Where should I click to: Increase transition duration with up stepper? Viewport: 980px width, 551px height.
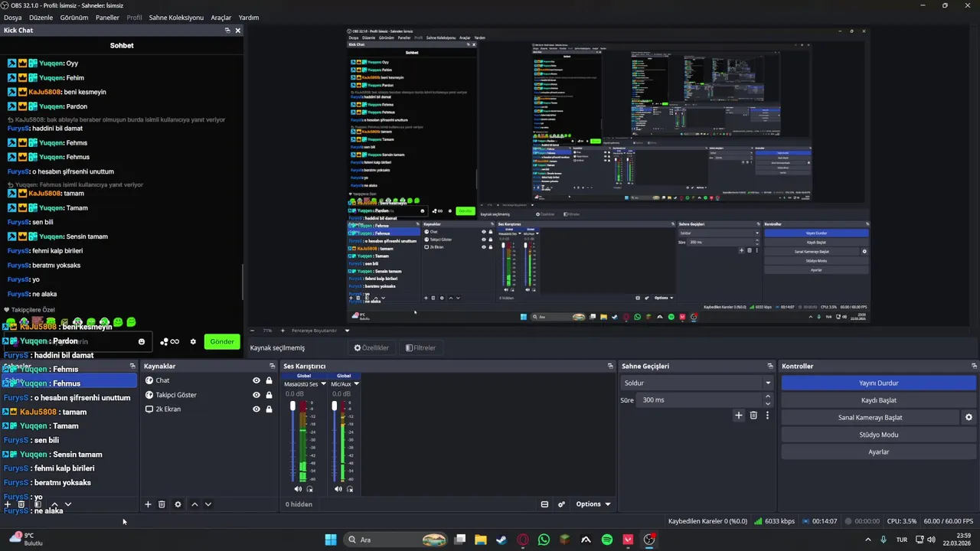768,396
